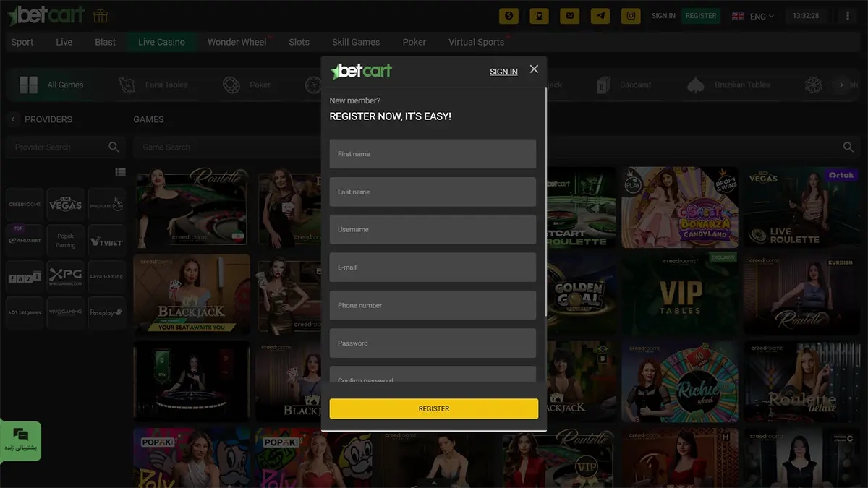This screenshot has height=488, width=868.
Task: Select the Live Vegas provider logo
Action: (66, 205)
